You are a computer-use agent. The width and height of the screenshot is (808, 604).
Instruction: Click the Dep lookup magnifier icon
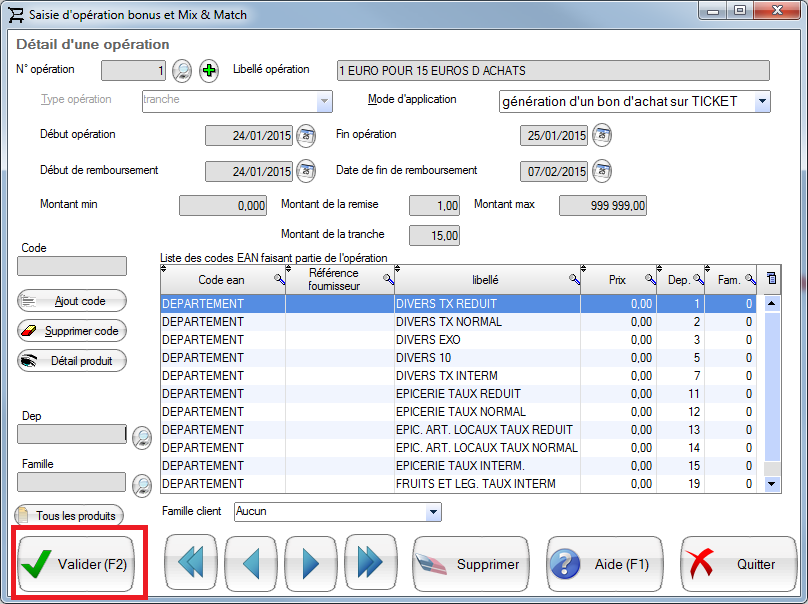pos(142,438)
